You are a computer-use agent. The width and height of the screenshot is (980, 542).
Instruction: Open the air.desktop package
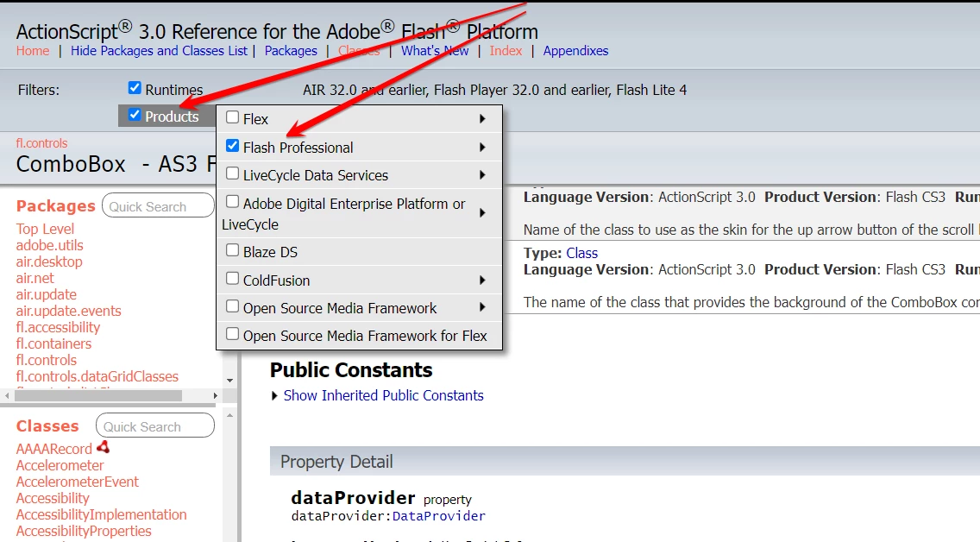pos(49,262)
